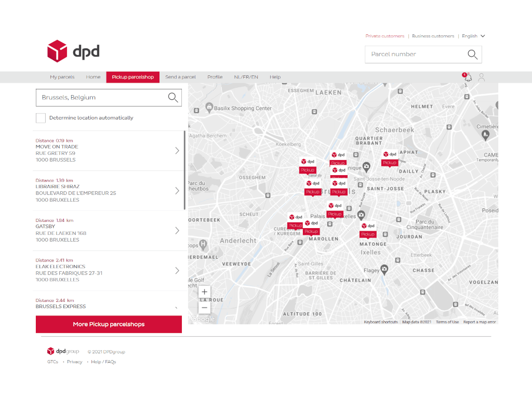Select BRUSSELS EXPRESS list entry

pos(61,307)
